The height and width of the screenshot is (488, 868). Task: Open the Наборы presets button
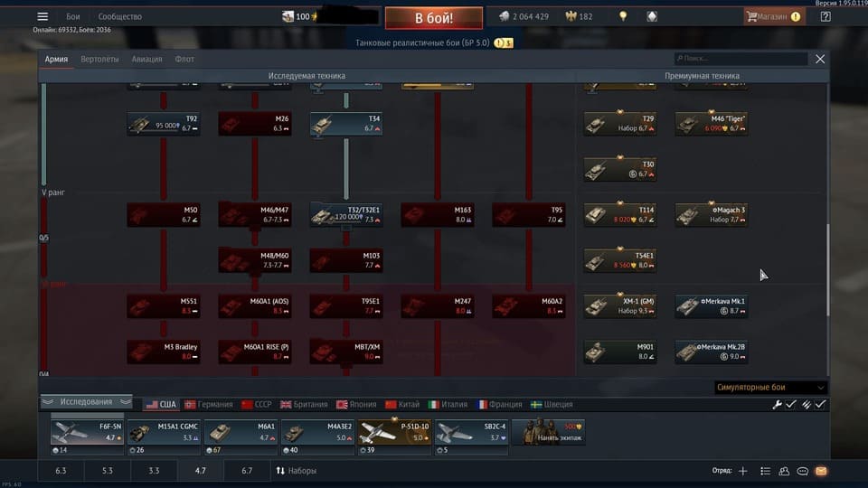(297, 471)
